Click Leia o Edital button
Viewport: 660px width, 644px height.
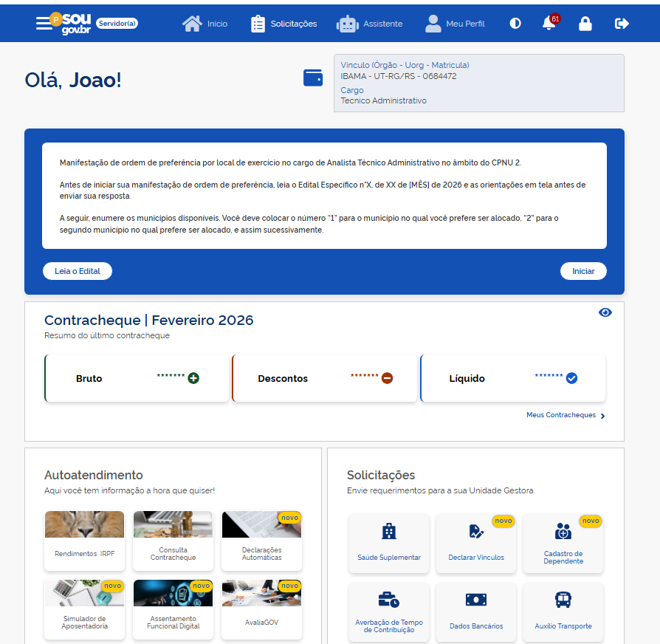[78, 271]
